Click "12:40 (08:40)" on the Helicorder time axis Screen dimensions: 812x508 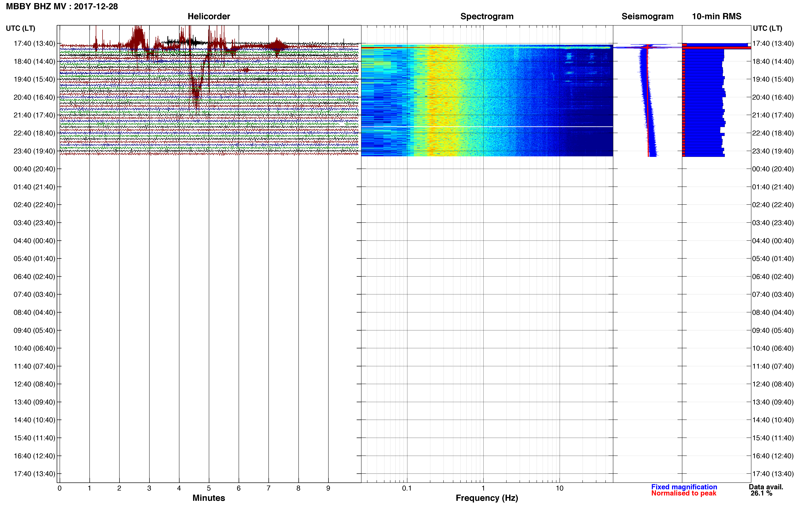pyautogui.click(x=34, y=384)
